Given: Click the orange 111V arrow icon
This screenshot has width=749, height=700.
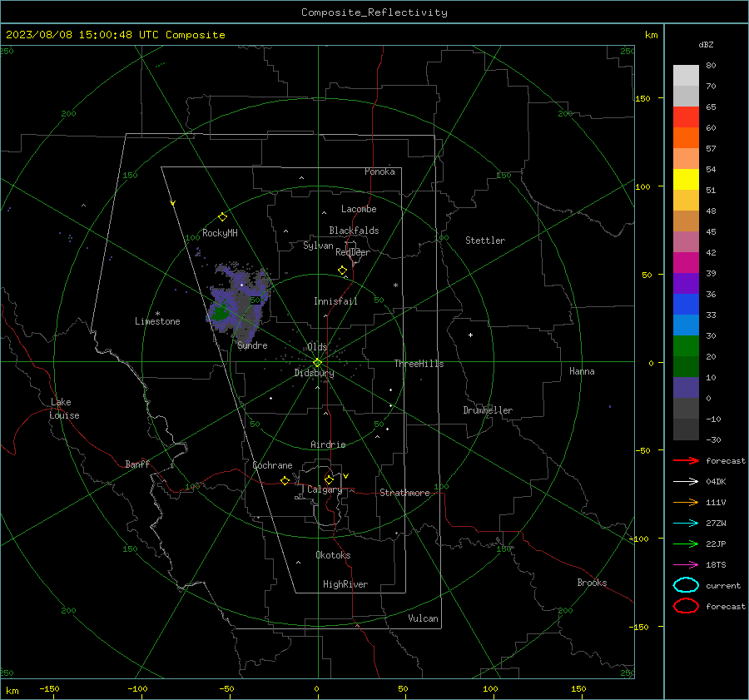Looking at the screenshot, I should coord(686,502).
